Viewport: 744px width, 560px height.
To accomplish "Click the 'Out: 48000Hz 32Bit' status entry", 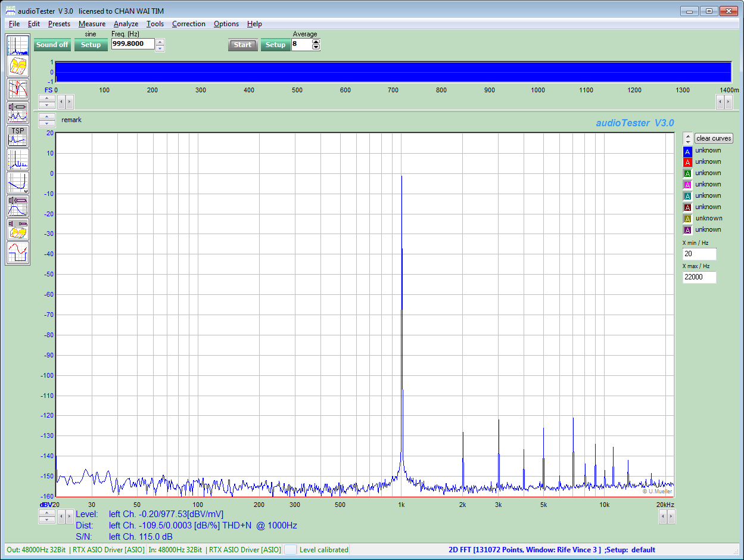I will [x=75, y=550].
